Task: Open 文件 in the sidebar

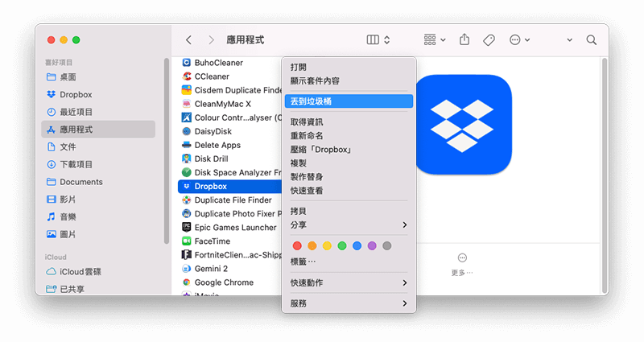Action: [98, 147]
